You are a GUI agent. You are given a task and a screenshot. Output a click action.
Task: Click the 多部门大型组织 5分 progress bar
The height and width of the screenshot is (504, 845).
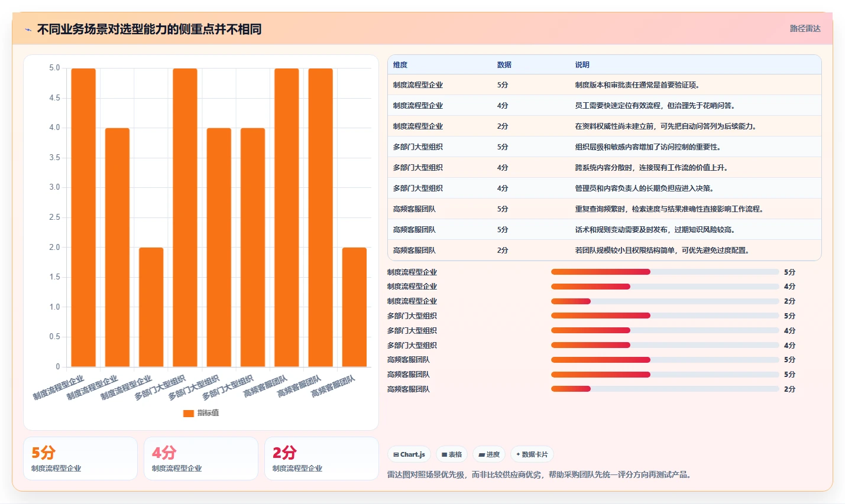[x=665, y=316]
